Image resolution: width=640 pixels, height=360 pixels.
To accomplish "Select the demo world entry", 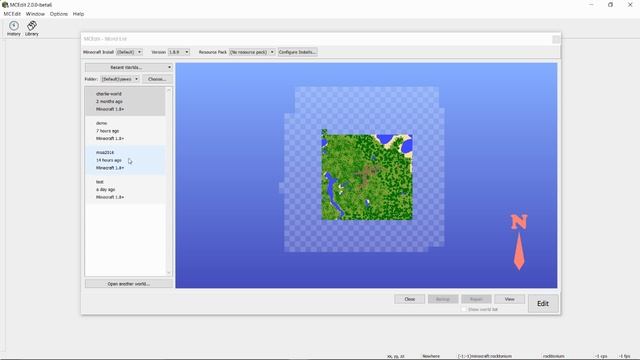I will (125, 131).
